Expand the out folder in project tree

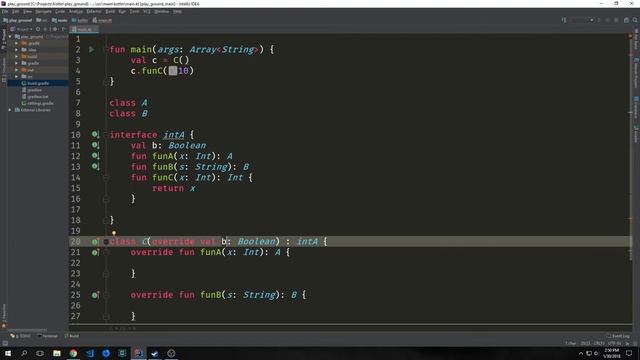[17, 70]
